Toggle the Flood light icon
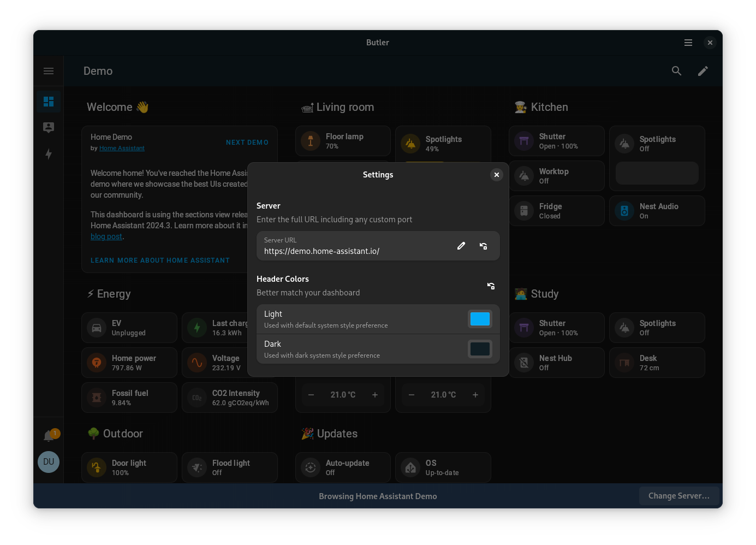The height and width of the screenshot is (545, 756). pyautogui.click(x=197, y=467)
